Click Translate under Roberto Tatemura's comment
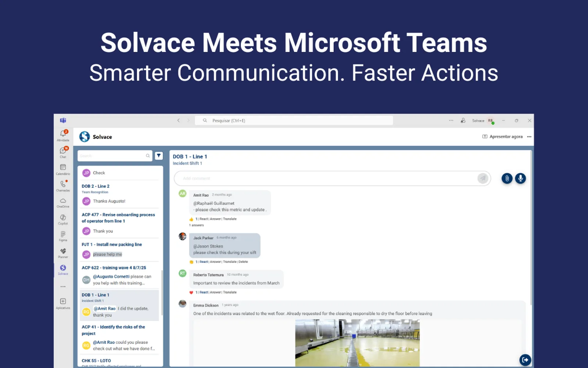 pos(230,292)
